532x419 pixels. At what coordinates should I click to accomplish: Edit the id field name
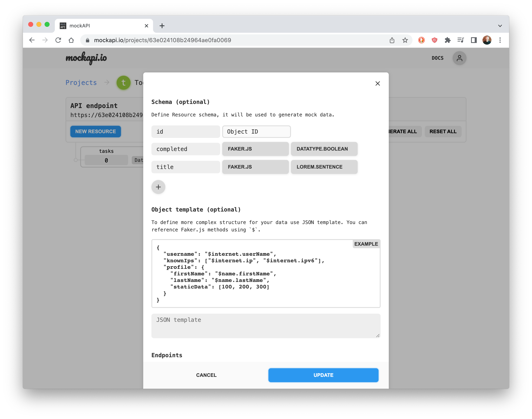(x=186, y=132)
